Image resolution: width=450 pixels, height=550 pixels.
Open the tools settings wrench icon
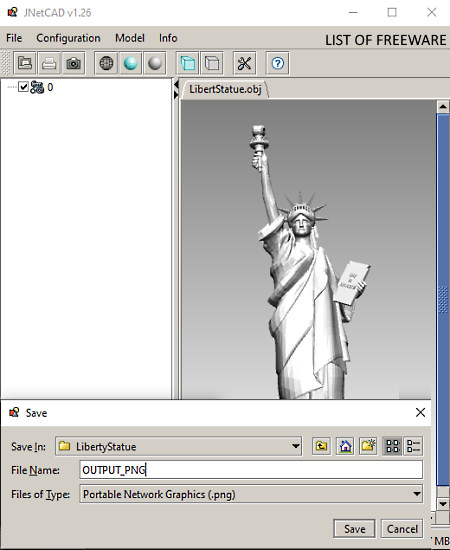[x=244, y=63]
